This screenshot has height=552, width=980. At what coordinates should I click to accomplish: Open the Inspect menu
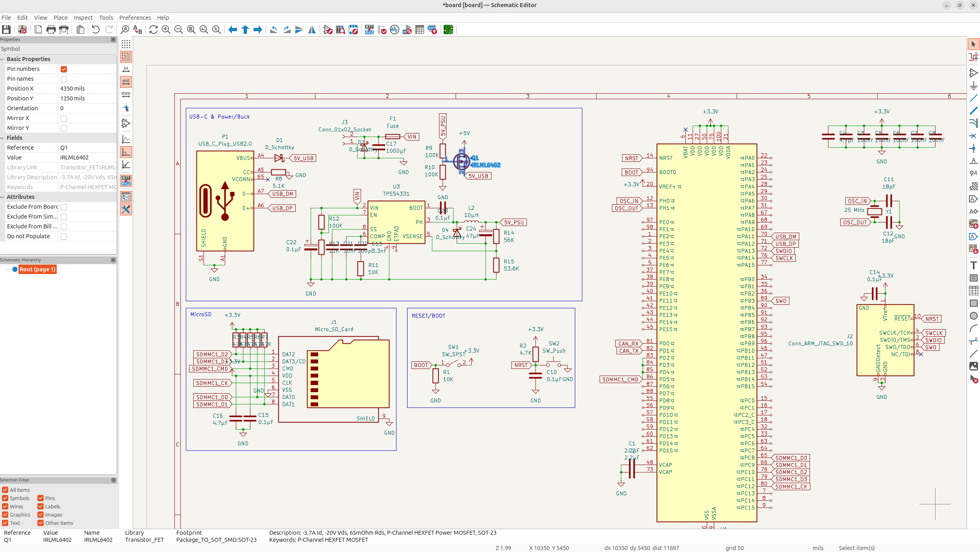coord(83,18)
